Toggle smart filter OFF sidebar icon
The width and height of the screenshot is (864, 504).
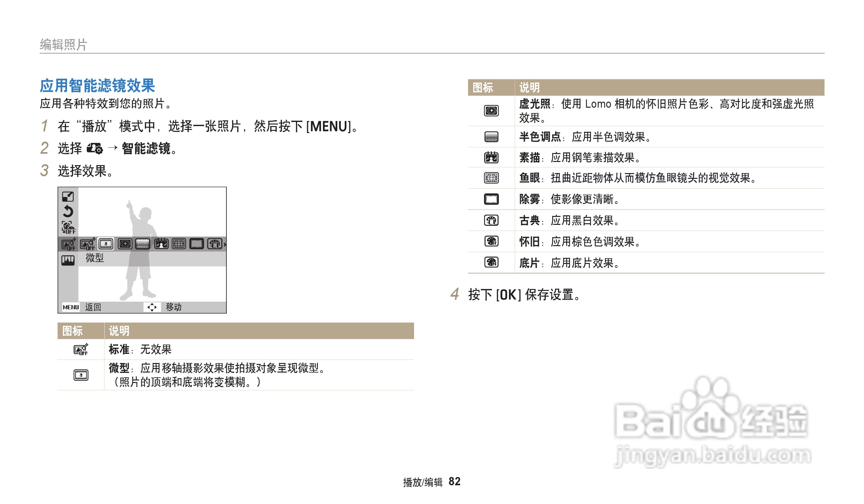[68, 245]
